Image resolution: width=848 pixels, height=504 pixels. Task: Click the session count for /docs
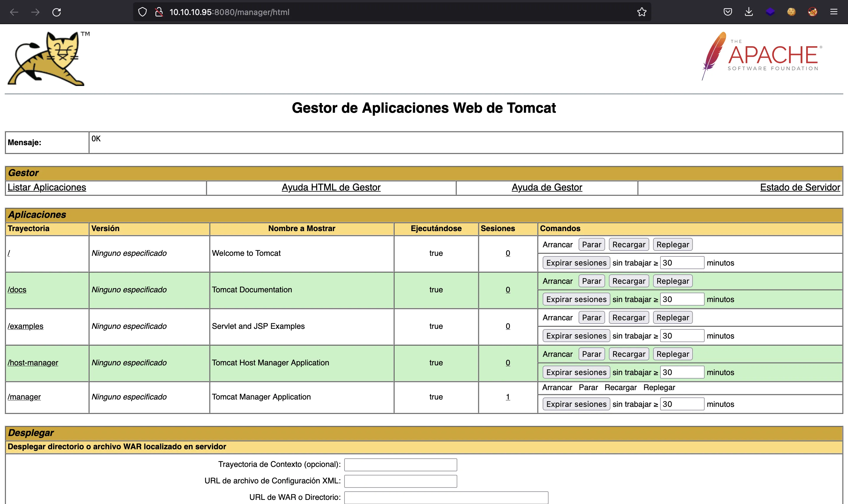508,290
